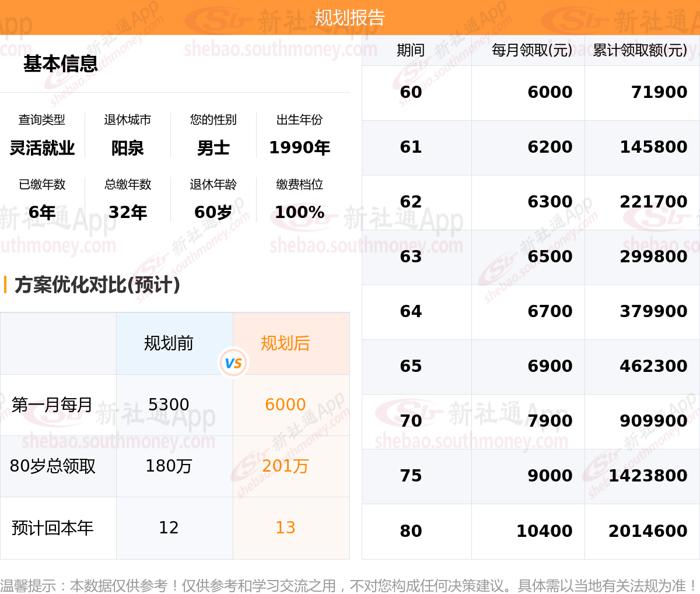Click cumulative amount 379900
Image resolution: width=700 pixels, height=594 pixels.
click(x=653, y=311)
